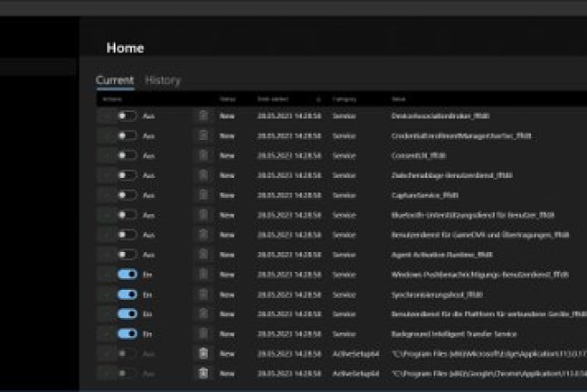The height and width of the screenshot is (392, 587).
Task: Remove the Plattform für verbundene Geräte entry
Action: pyautogui.click(x=203, y=313)
